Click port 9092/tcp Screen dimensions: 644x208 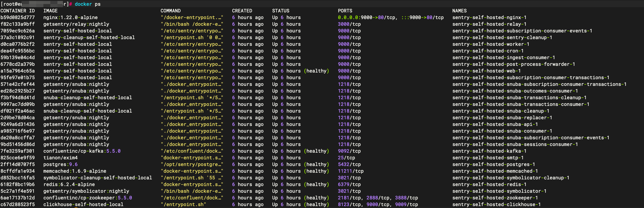coord(349,151)
